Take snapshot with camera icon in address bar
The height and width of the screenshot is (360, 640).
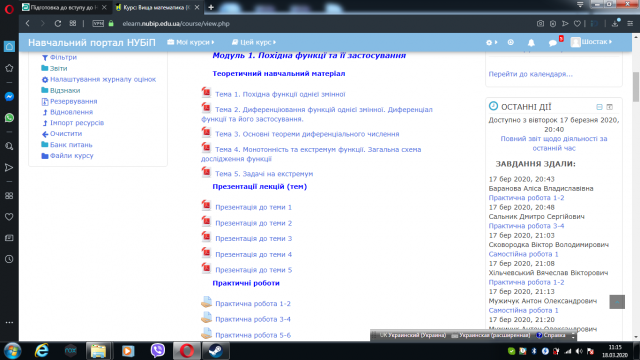[540, 24]
